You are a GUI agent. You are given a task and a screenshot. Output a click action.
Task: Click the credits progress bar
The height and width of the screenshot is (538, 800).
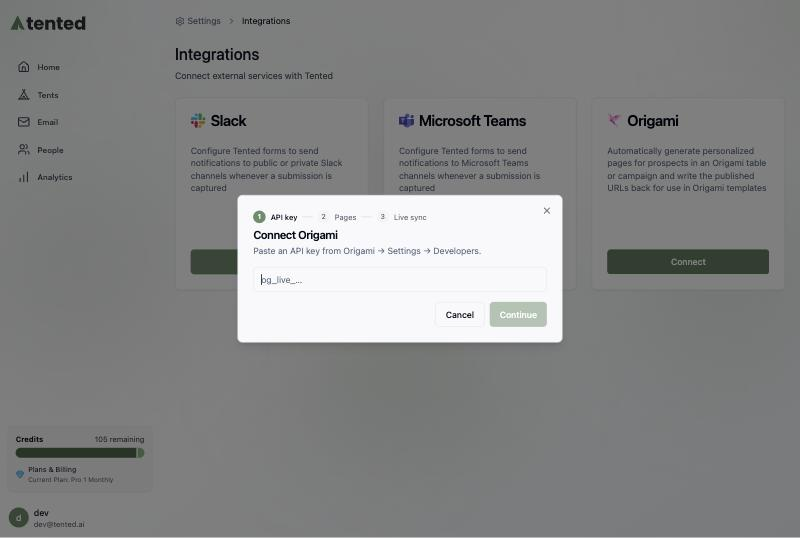pos(80,453)
